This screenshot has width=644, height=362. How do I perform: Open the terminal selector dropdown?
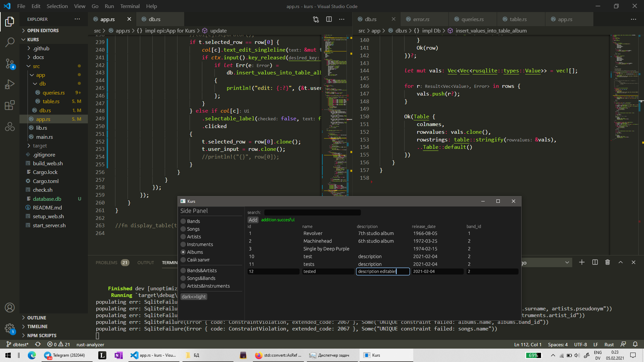tap(547, 262)
